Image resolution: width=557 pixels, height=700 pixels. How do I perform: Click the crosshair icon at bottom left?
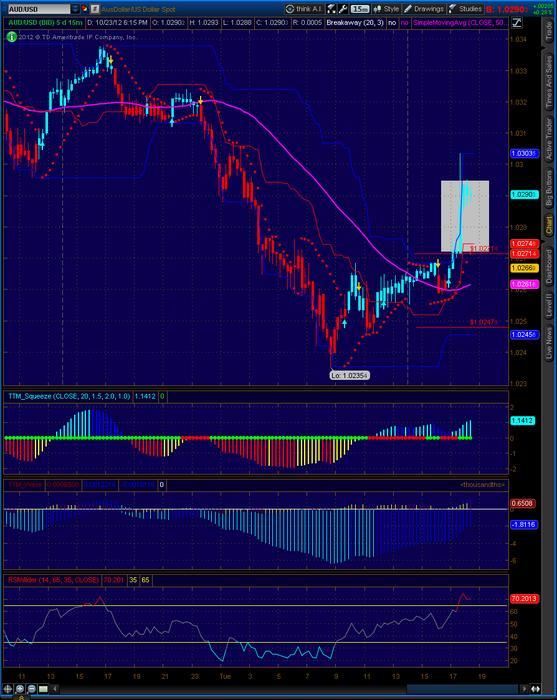click(8, 689)
